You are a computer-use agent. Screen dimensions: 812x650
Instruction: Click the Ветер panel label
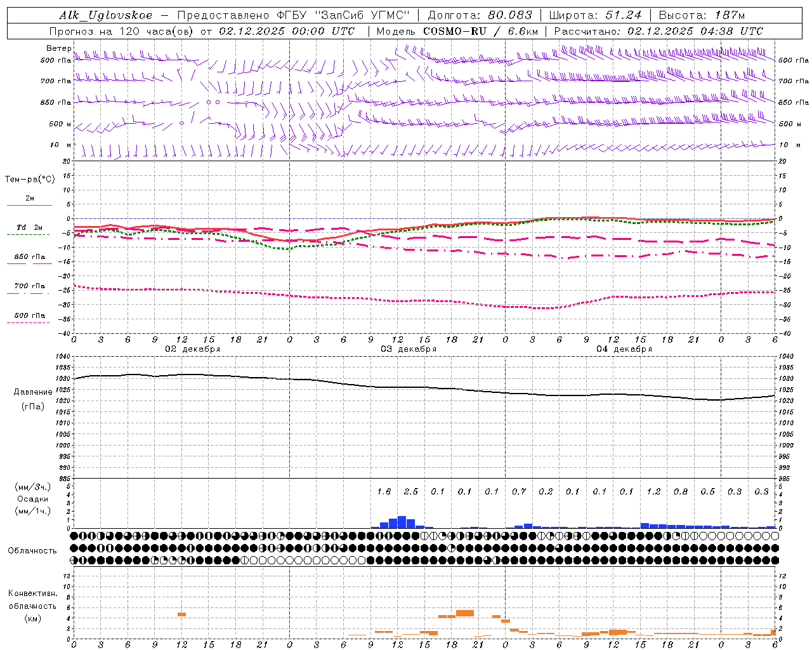[x=58, y=48]
